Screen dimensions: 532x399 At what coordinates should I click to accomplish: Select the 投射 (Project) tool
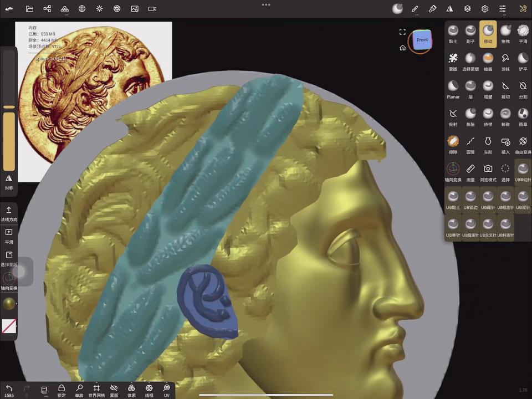pos(453,117)
